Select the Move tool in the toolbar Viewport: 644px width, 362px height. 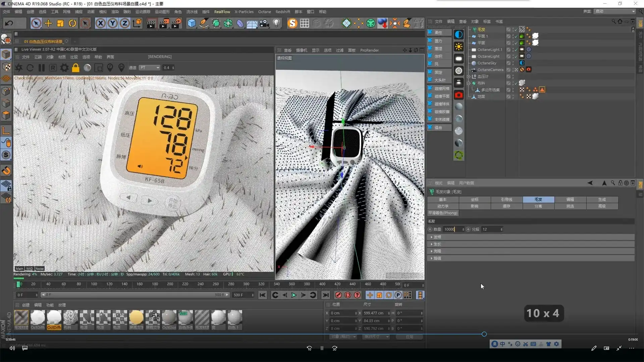click(x=48, y=23)
